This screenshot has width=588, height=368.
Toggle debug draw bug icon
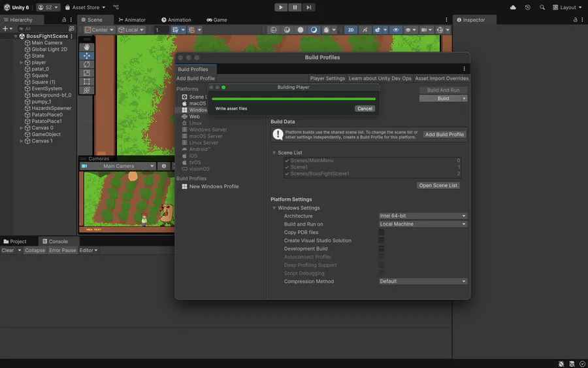click(x=326, y=29)
